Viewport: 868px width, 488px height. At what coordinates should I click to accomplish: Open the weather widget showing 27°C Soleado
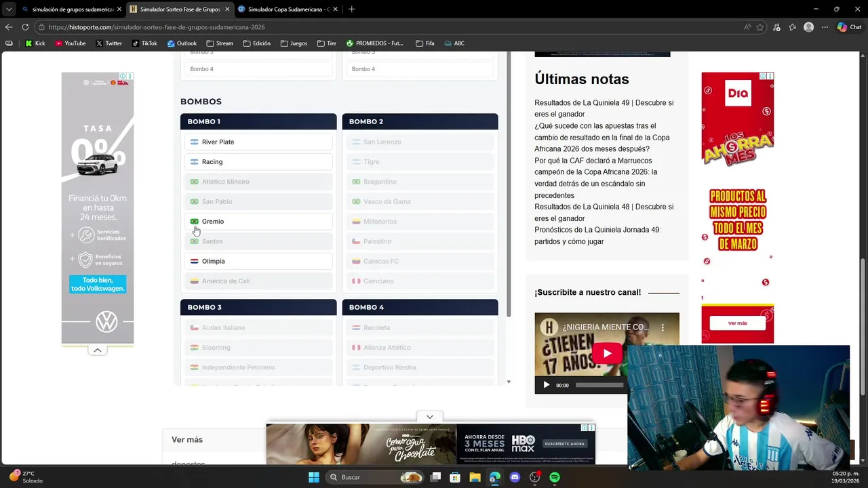(26, 477)
